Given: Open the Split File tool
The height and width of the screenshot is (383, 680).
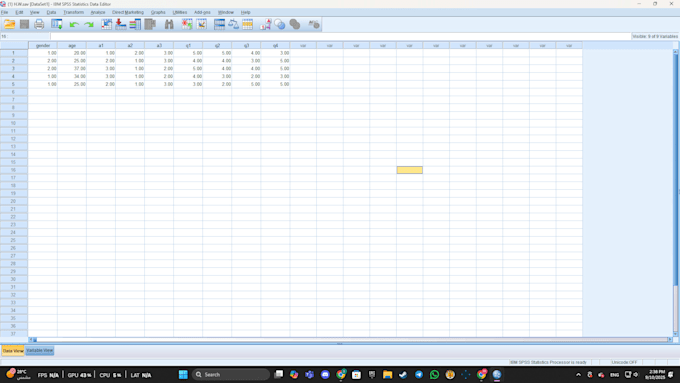Looking at the screenshot, I should 219,24.
